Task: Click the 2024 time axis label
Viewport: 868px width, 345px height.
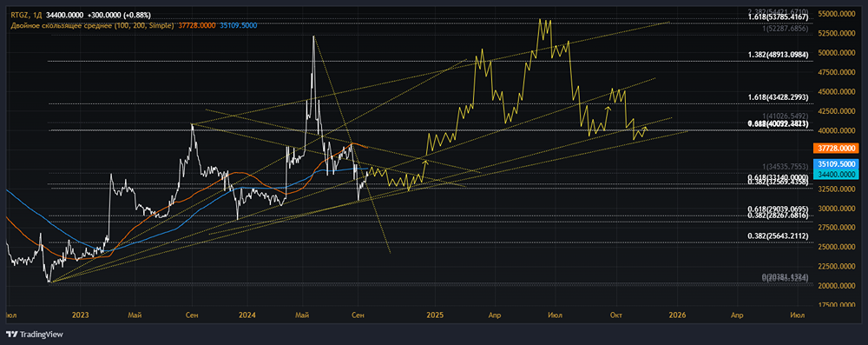Action: (247, 315)
